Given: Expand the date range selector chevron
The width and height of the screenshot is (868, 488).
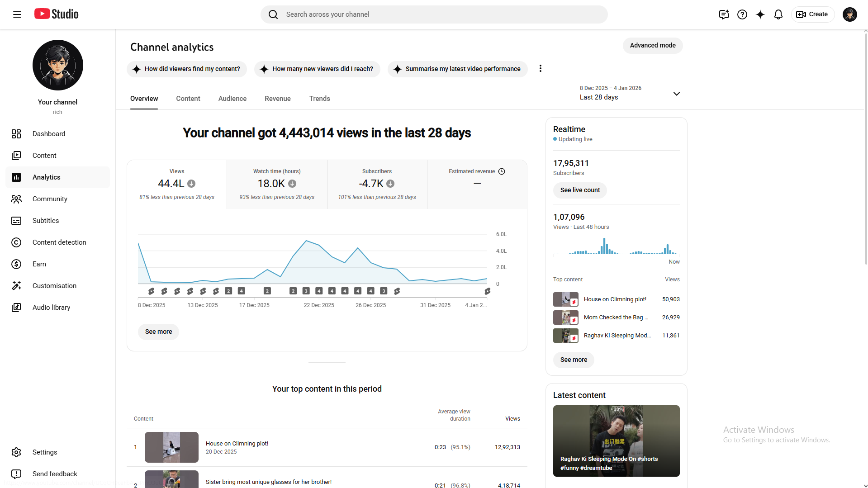Looking at the screenshot, I should [x=676, y=94].
